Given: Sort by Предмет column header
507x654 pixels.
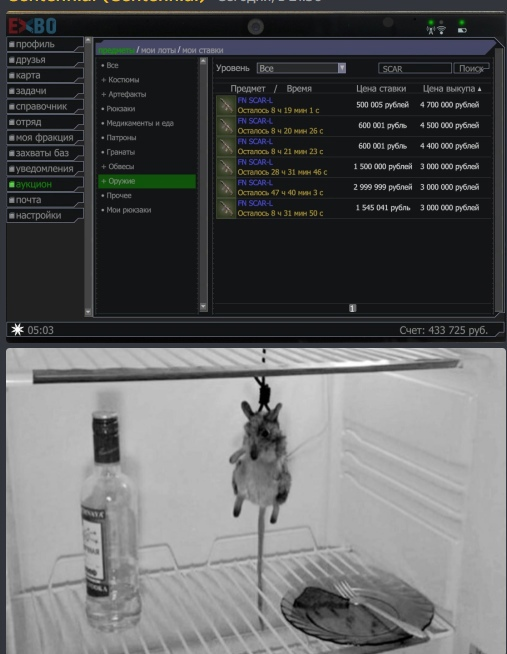Looking at the screenshot, I should point(248,88).
